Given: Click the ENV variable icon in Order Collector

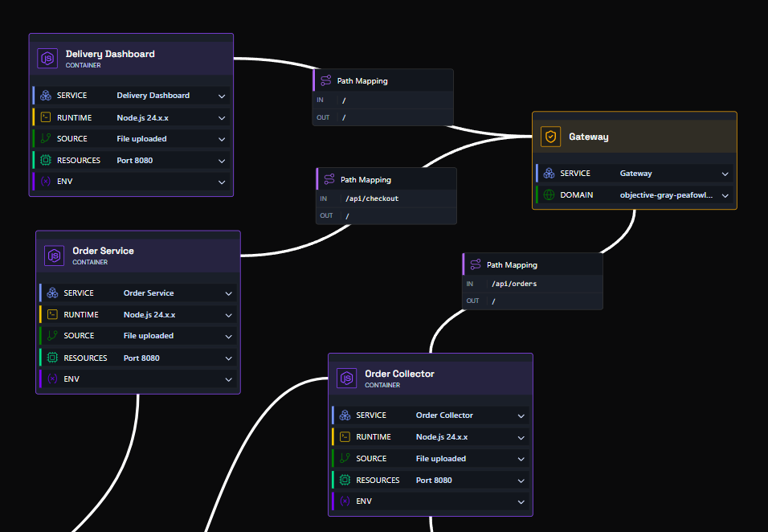Looking at the screenshot, I should [345, 501].
